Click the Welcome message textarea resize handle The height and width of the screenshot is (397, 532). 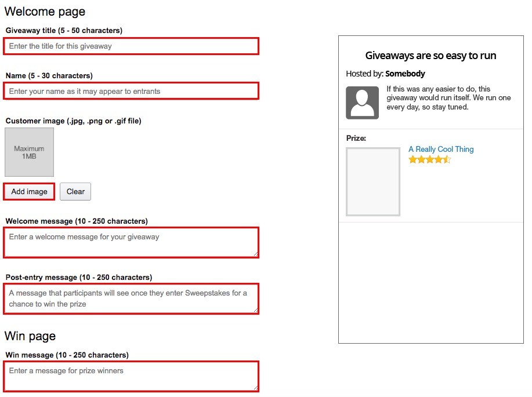click(255, 254)
